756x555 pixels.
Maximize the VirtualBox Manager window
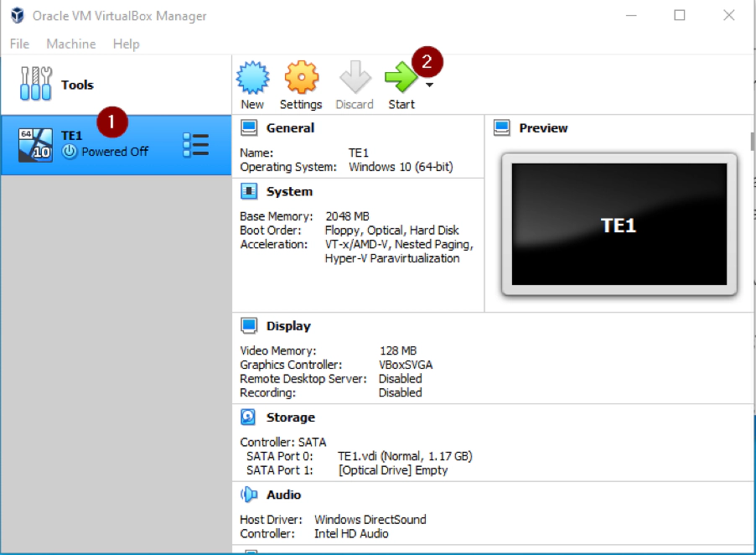coord(680,15)
